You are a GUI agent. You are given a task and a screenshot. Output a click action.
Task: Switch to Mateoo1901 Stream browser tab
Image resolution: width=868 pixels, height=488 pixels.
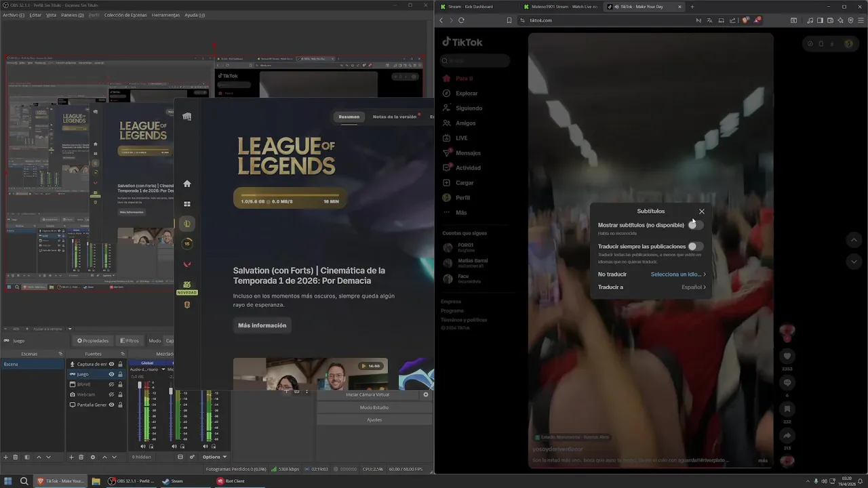click(561, 7)
